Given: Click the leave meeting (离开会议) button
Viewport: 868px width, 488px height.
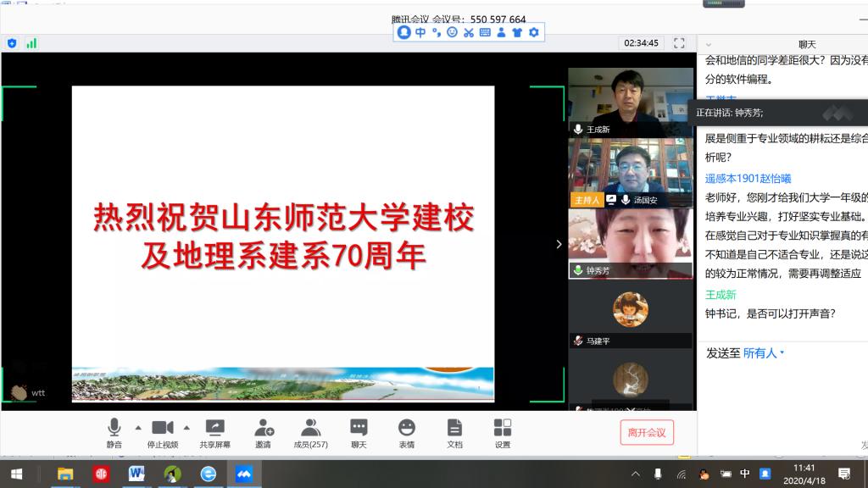Looking at the screenshot, I should [x=647, y=432].
